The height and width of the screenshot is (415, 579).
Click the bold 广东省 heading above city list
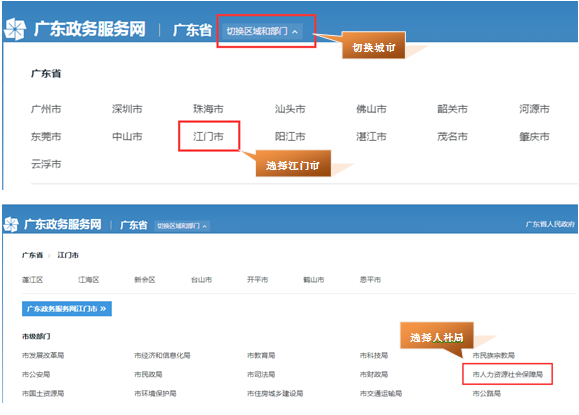point(46,73)
